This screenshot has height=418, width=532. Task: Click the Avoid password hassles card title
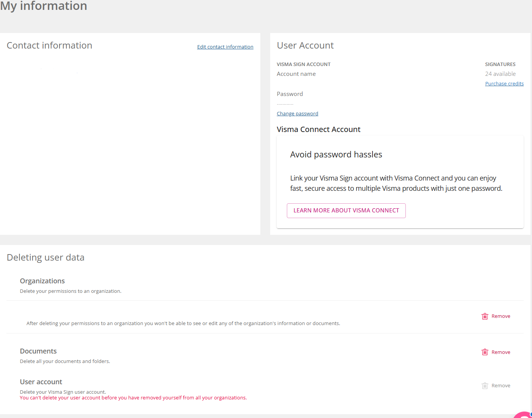click(336, 155)
